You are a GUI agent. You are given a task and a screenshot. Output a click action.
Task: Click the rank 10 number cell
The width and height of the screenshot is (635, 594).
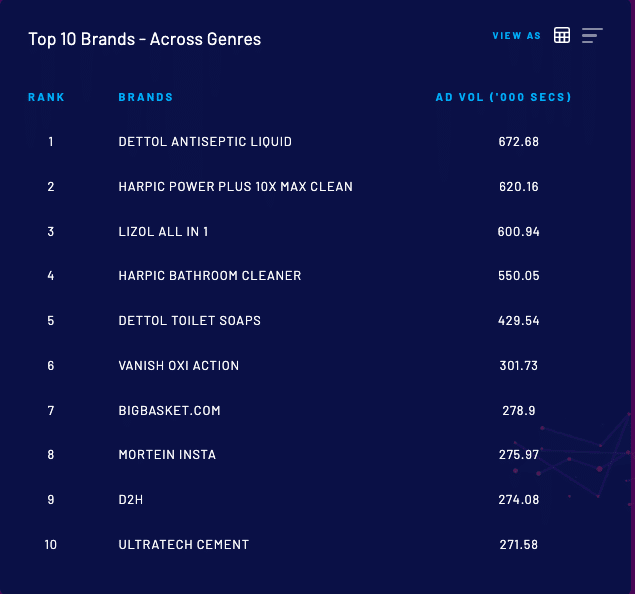(x=50, y=545)
